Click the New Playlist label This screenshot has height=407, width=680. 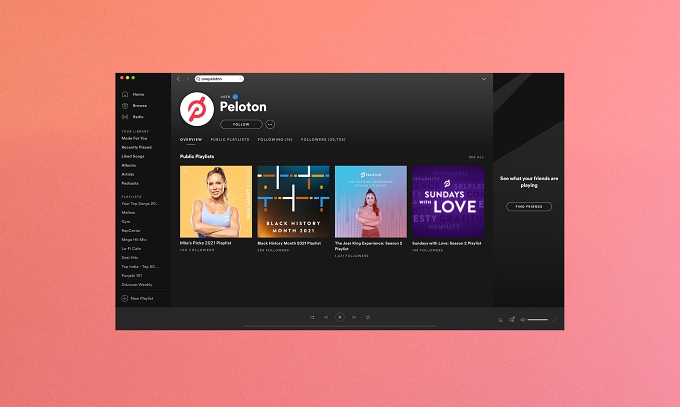pyautogui.click(x=142, y=299)
